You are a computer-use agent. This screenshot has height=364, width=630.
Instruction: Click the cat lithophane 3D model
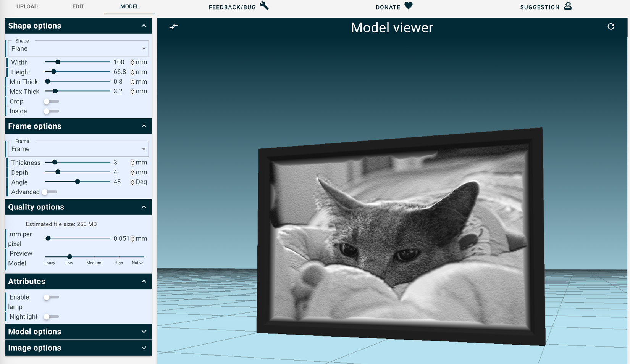coord(401,237)
